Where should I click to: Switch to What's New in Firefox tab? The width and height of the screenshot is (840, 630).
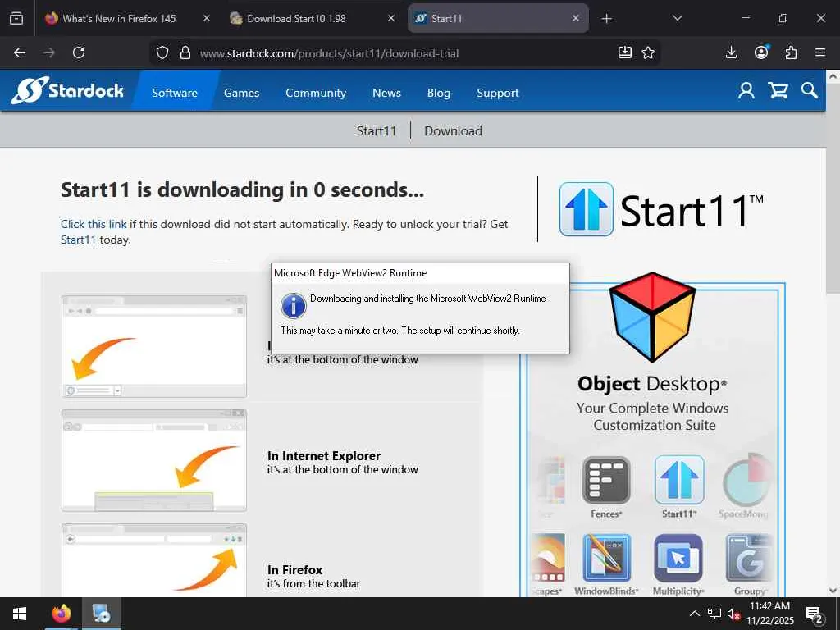(119, 18)
